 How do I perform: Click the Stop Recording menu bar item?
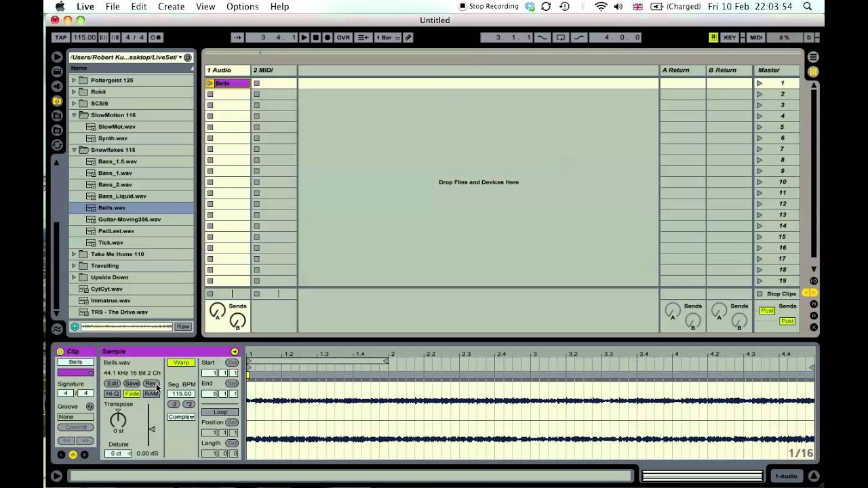coord(489,6)
